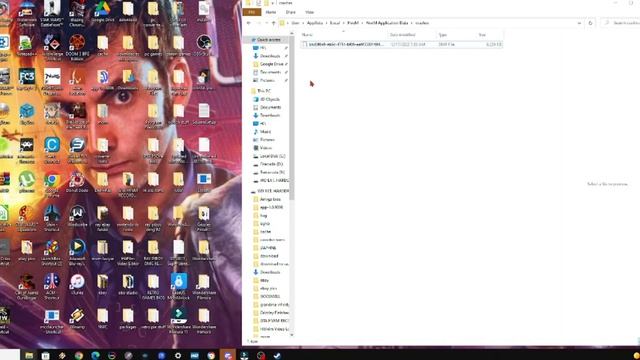Open Chrome from the taskbar
Image resolution: width=640 pixels, height=360 pixels.
coord(79,356)
